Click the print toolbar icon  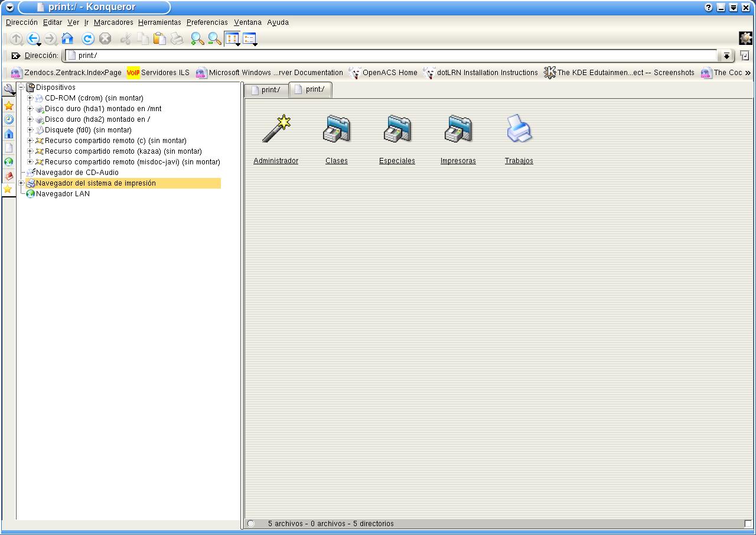coord(177,39)
